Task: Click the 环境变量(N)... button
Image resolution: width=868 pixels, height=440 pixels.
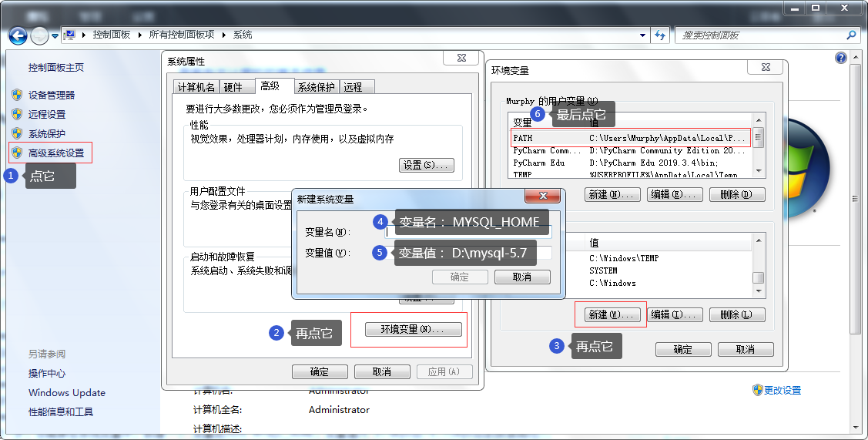Action: 413,330
